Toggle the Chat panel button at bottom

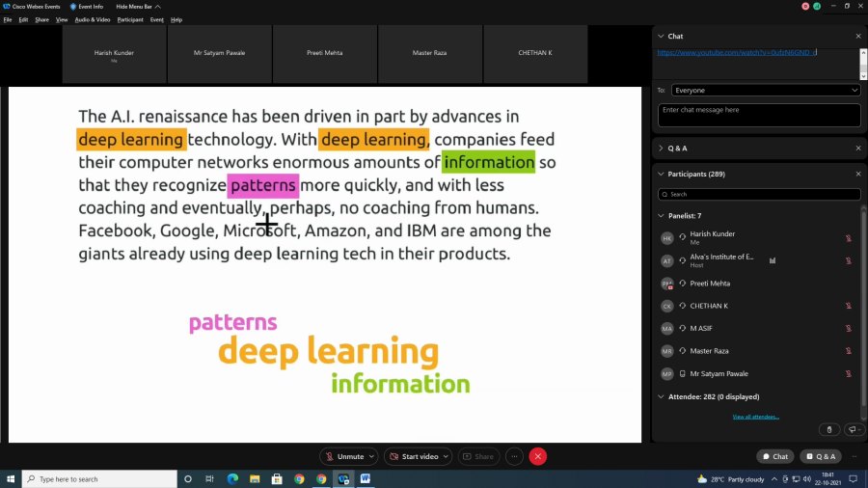coord(775,456)
